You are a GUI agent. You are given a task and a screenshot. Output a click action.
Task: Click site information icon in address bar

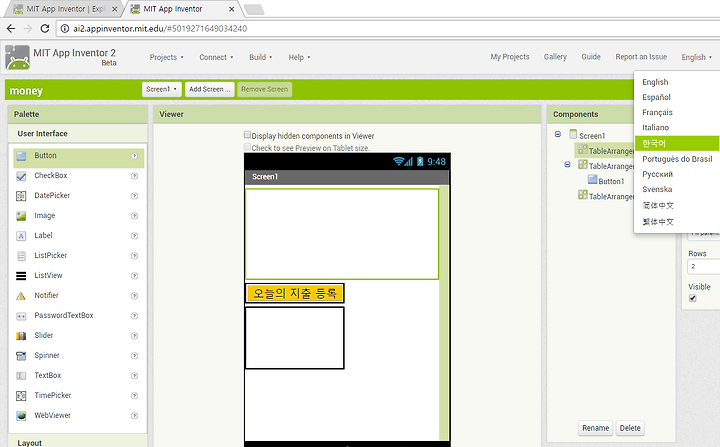(65, 28)
